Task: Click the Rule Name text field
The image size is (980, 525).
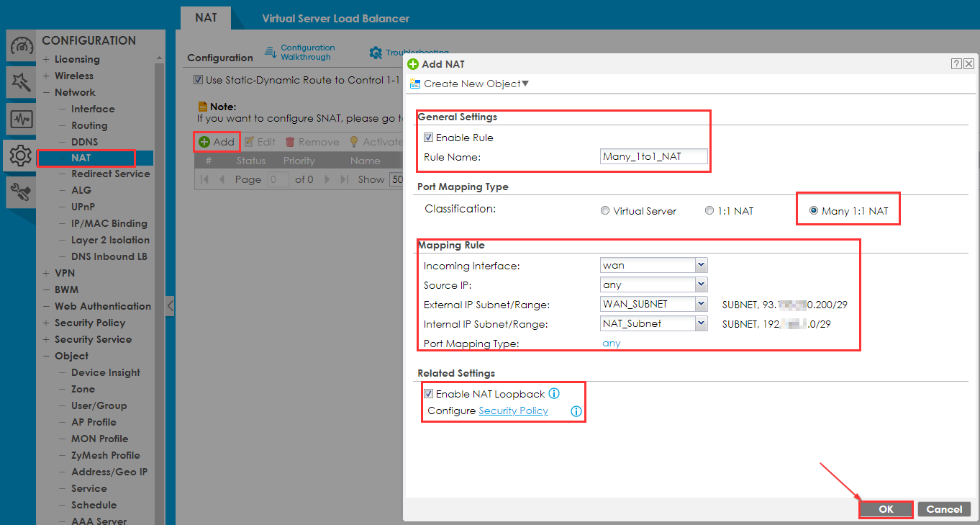Action: 653,156
